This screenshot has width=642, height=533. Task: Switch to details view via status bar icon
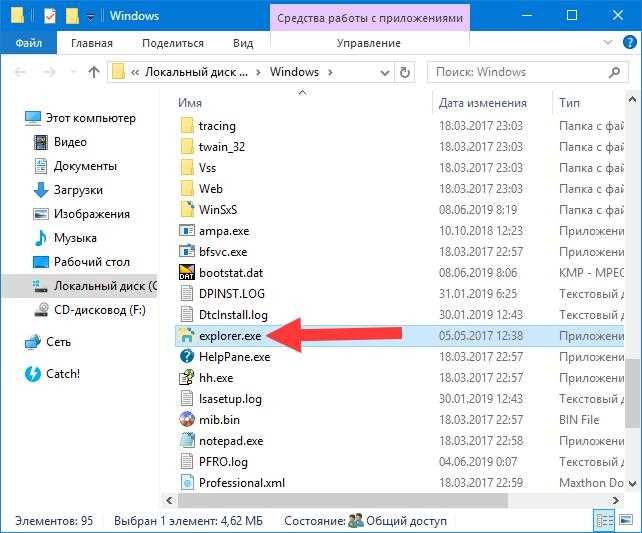(x=604, y=520)
